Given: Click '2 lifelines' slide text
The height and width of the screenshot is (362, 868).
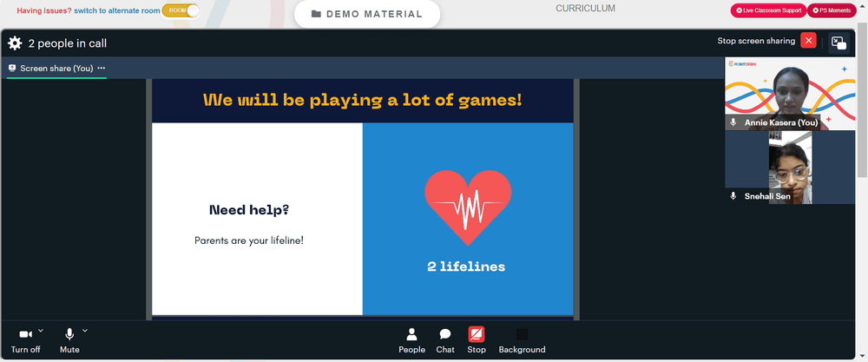Looking at the screenshot, I should click(x=466, y=267).
